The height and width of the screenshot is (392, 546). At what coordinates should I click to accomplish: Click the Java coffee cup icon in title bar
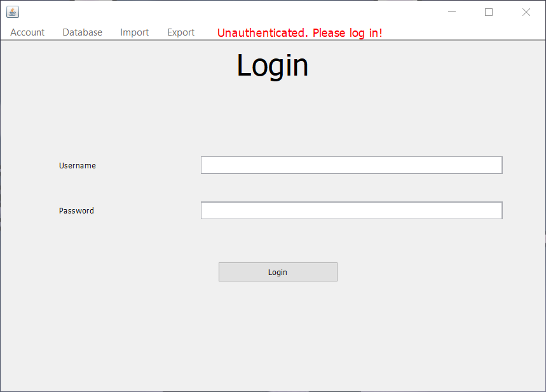[13, 11]
